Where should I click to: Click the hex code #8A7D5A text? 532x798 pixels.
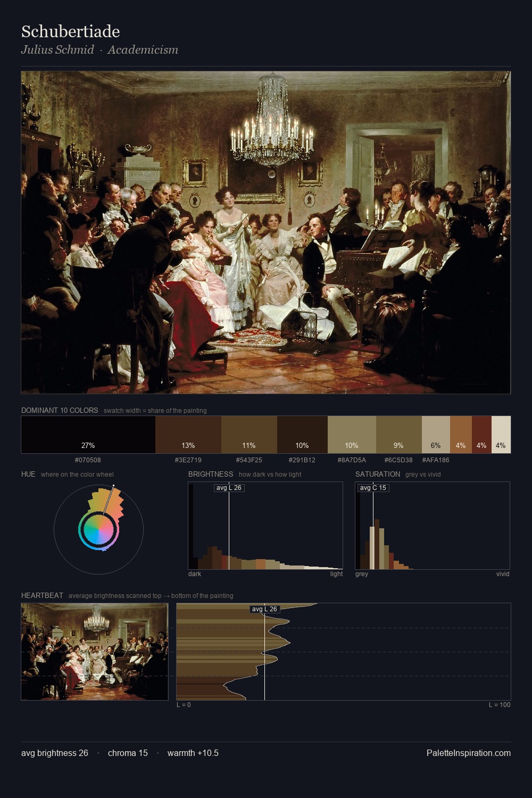point(352,460)
